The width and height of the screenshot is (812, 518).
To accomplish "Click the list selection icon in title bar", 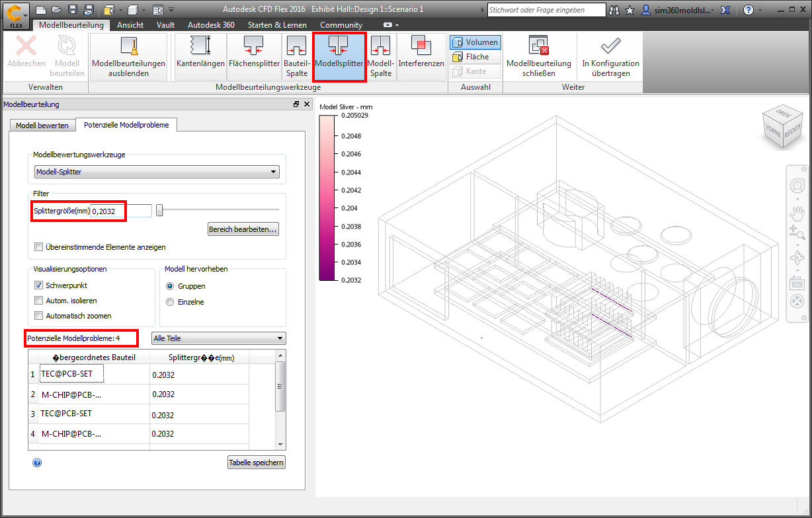I will [x=157, y=10].
